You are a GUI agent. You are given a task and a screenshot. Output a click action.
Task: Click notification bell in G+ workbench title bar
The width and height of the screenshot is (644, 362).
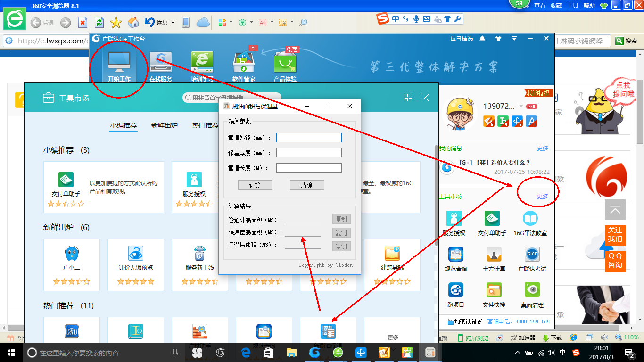(482, 39)
